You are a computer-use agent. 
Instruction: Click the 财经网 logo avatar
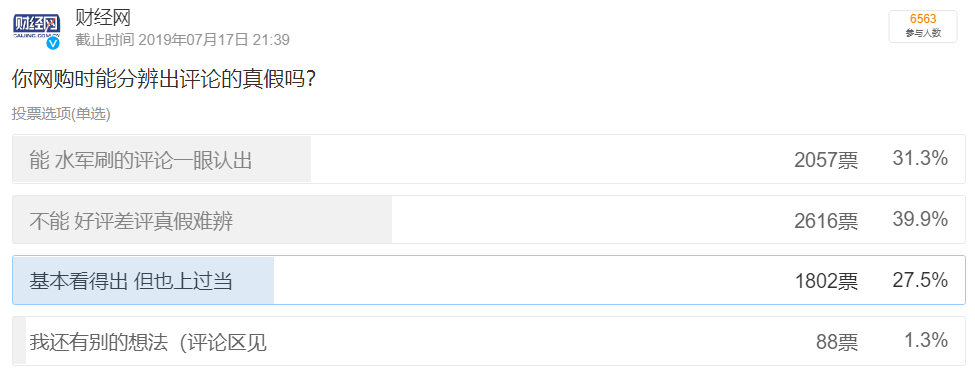37,29
